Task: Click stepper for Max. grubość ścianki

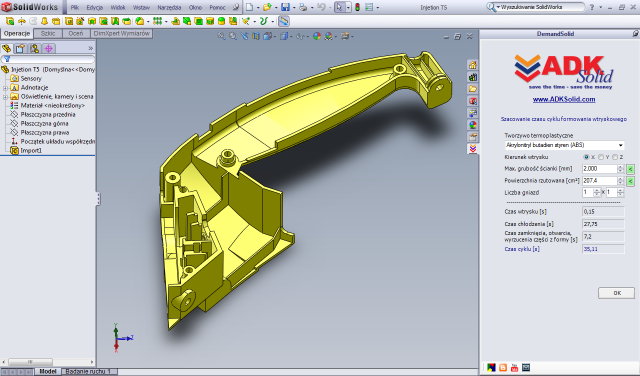Action: 621,169
